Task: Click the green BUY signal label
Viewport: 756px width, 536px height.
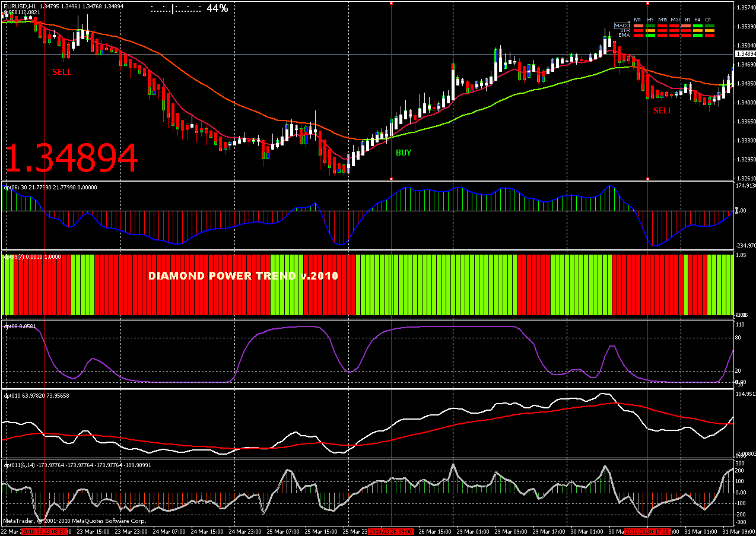Action: 404,153
